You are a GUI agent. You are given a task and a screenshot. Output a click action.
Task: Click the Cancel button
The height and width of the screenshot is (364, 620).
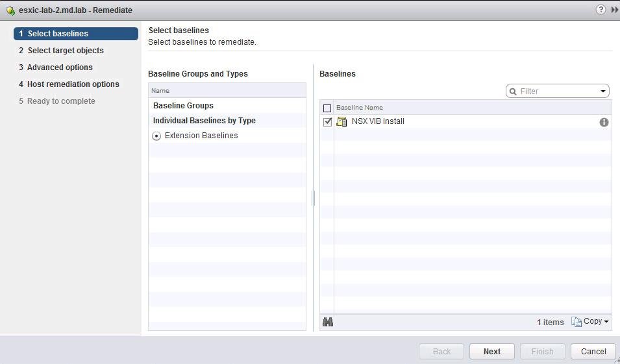pyautogui.click(x=593, y=352)
